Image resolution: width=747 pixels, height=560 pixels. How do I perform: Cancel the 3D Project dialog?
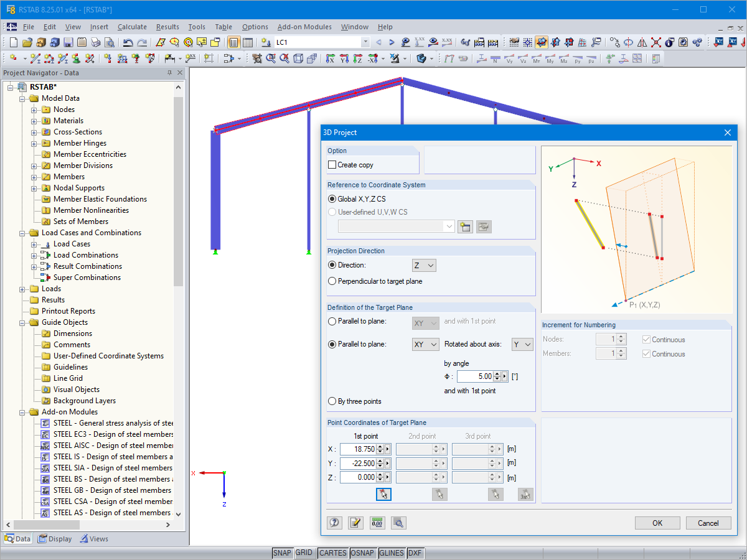click(708, 523)
